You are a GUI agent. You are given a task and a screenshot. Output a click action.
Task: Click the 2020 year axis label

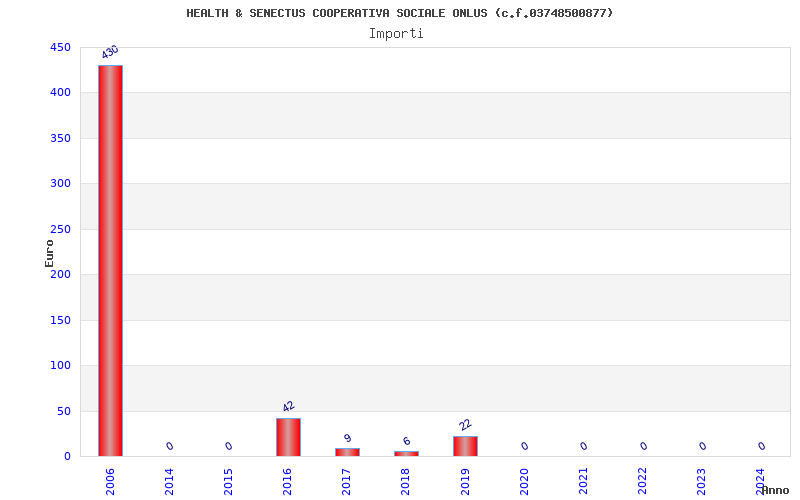524,481
